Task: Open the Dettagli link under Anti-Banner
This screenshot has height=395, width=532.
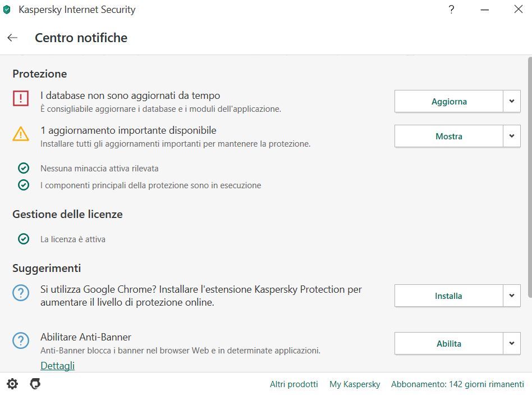Action: click(57, 365)
